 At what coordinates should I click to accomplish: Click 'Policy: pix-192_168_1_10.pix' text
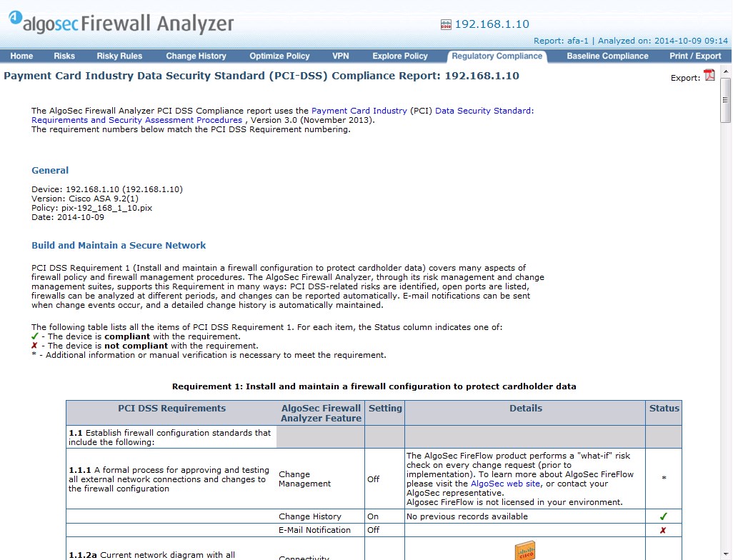91,208
